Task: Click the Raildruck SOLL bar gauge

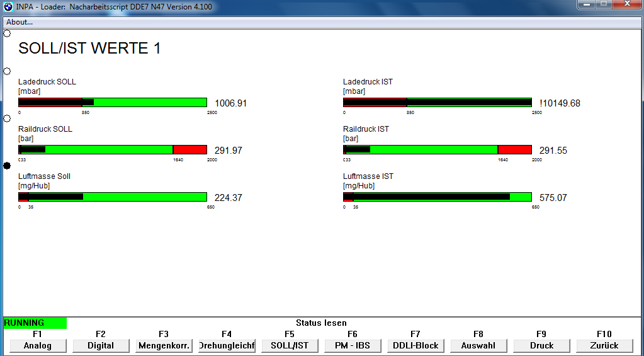Action: coord(113,149)
